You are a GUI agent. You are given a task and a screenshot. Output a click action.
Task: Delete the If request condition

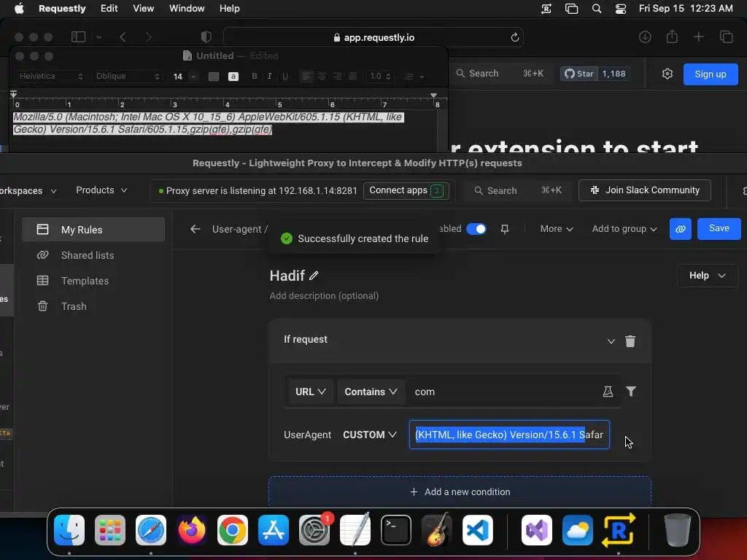(x=630, y=341)
